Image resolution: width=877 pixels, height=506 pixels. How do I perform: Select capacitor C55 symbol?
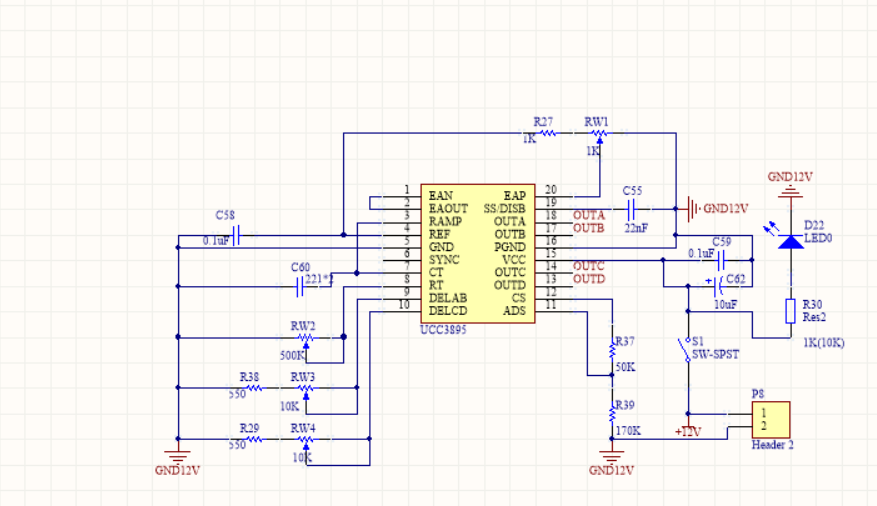pos(631,209)
